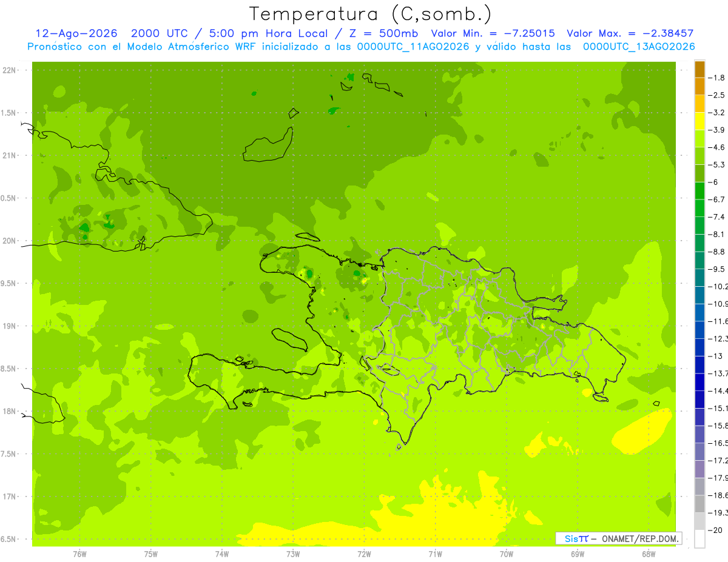Click the '-7.4' legend value
This screenshot has width=728, height=562.
pos(716,217)
